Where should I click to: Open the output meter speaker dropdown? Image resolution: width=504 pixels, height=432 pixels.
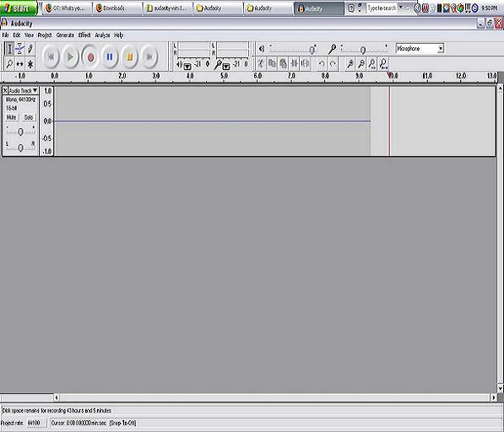[x=187, y=67]
